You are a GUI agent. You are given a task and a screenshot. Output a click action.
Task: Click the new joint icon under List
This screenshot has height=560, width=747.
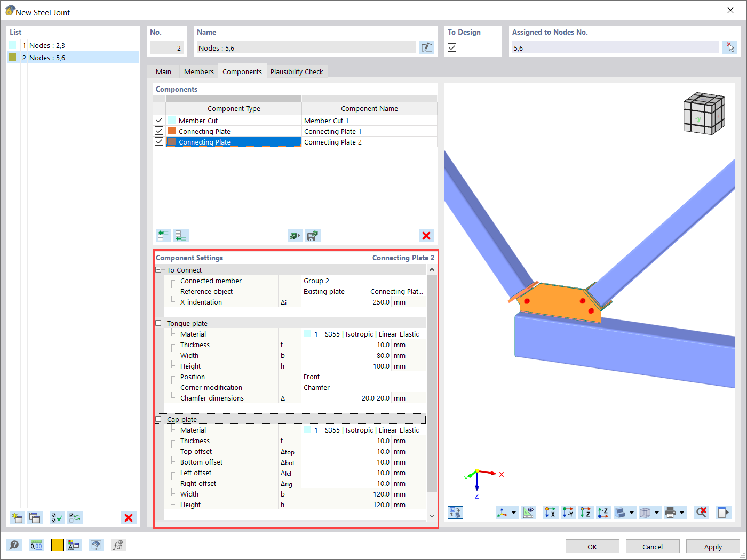(x=17, y=517)
